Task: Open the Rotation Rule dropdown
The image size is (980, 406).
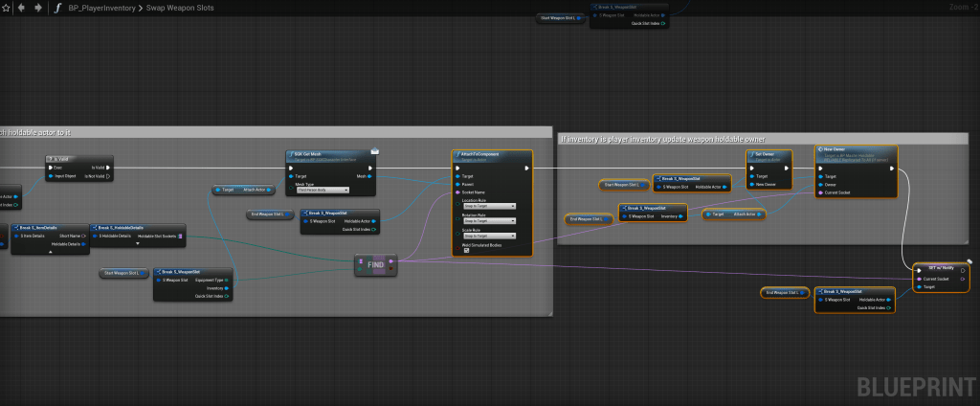Action: coord(488,220)
